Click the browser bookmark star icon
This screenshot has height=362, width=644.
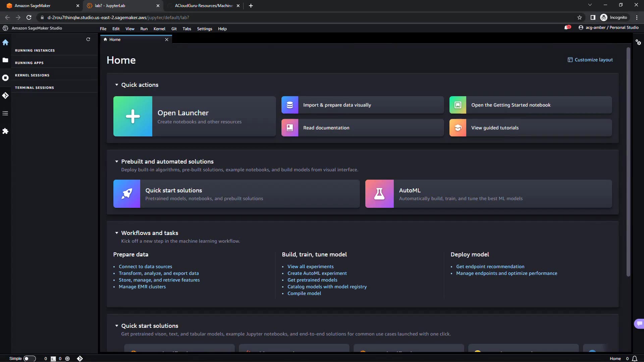click(580, 17)
